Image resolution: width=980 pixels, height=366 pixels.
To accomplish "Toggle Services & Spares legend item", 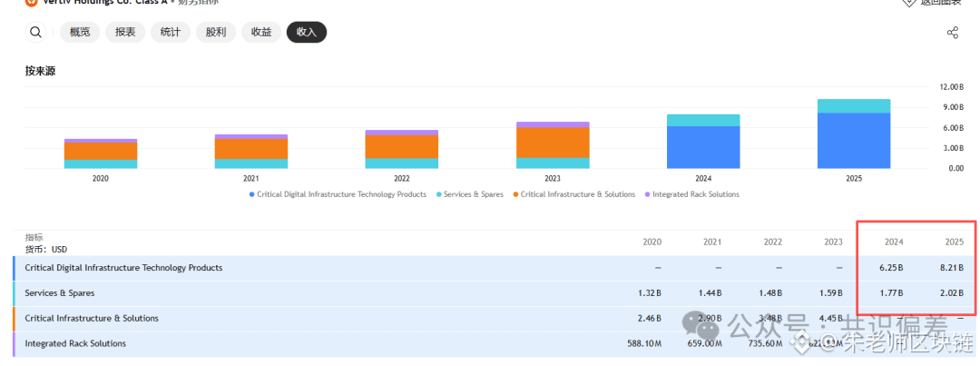I will 469,194.
